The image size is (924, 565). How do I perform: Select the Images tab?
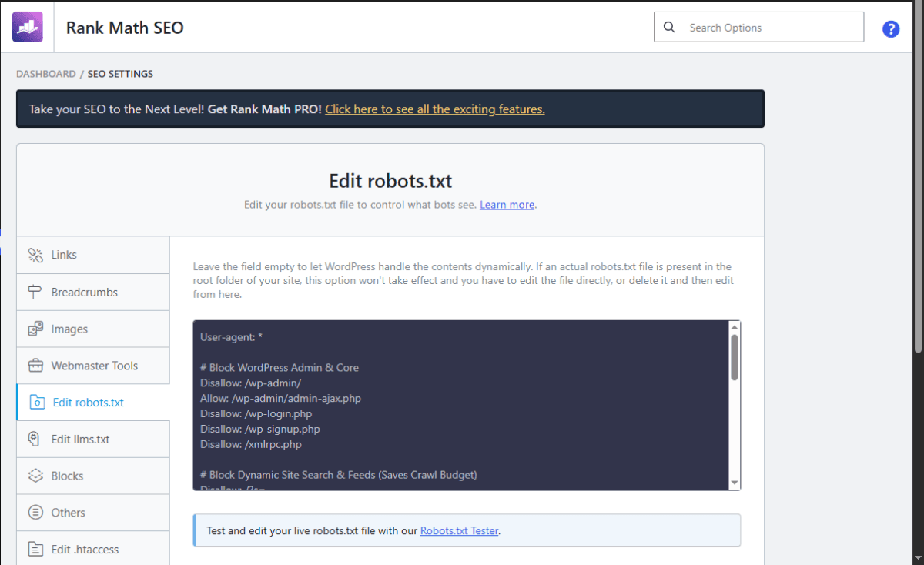[93, 329]
